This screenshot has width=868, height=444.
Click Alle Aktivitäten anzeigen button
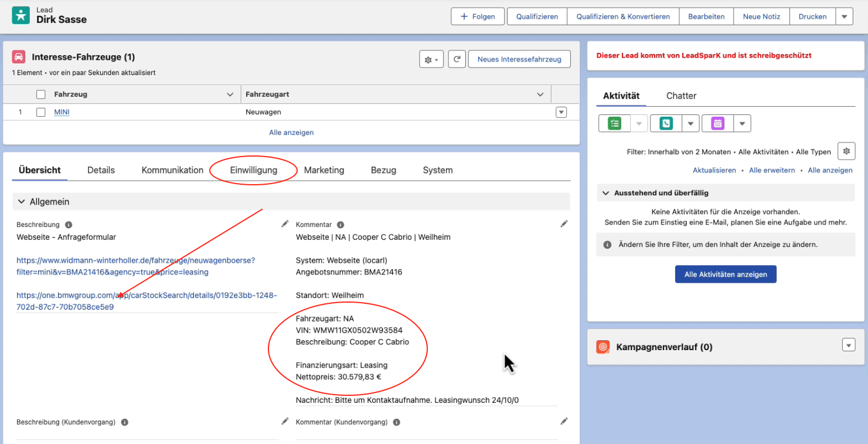726,274
